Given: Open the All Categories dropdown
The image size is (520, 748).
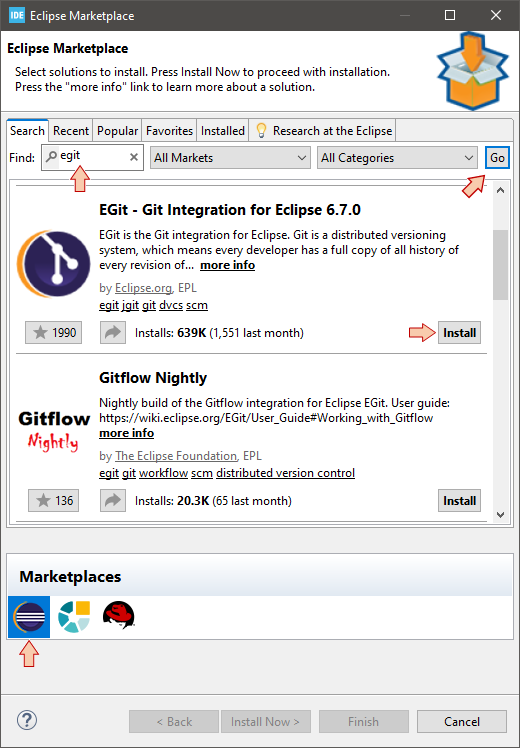Looking at the screenshot, I should pyautogui.click(x=397, y=157).
